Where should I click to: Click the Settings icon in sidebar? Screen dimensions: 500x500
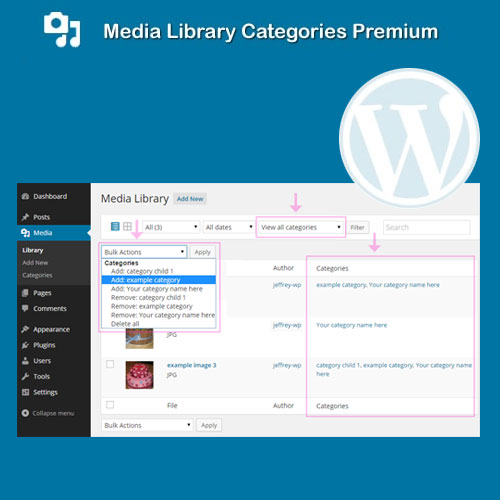pos(25,392)
